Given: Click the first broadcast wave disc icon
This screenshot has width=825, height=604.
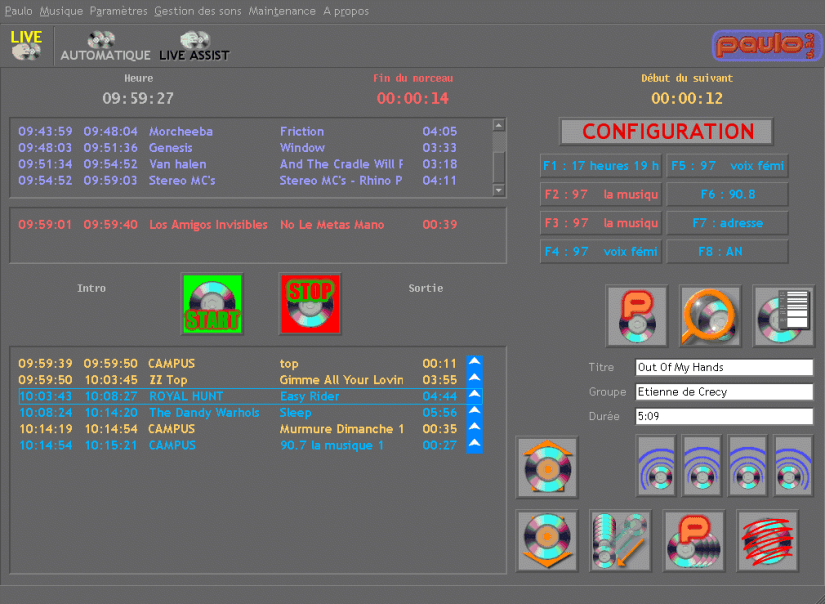Looking at the screenshot, I should 656,466.
